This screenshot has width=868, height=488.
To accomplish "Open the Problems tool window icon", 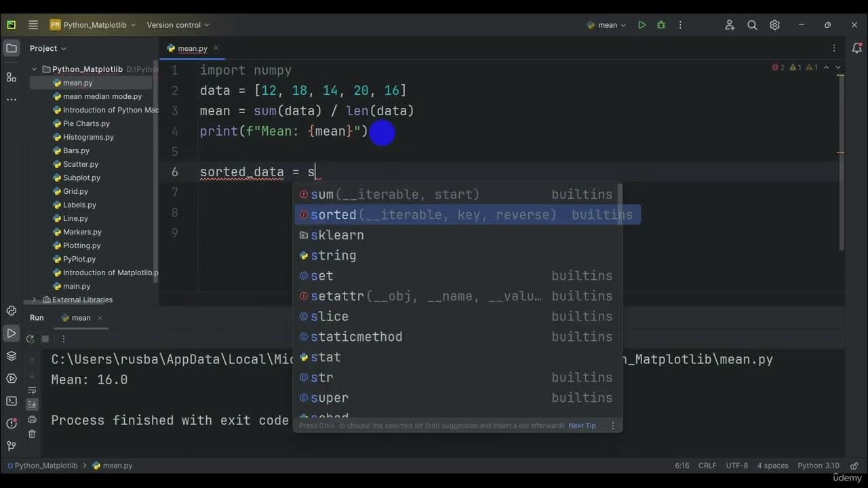I will [12, 424].
